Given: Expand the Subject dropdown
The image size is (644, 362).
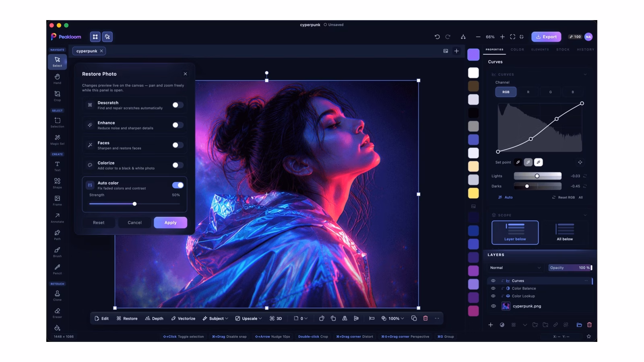Looking at the screenshot, I should pos(215,318).
